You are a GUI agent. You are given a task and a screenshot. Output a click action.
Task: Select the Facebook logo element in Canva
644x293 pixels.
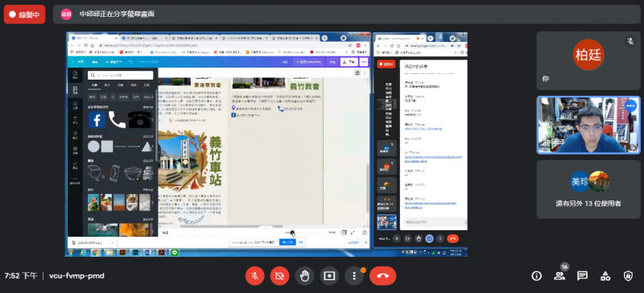97,120
